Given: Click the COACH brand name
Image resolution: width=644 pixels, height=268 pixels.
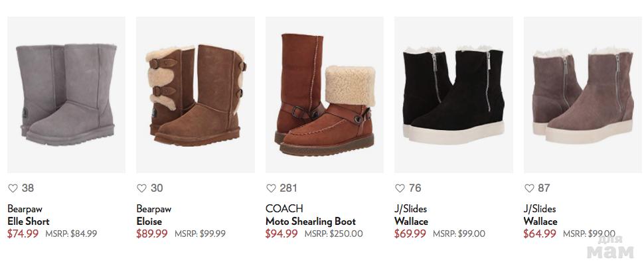Looking at the screenshot, I should point(284,209).
